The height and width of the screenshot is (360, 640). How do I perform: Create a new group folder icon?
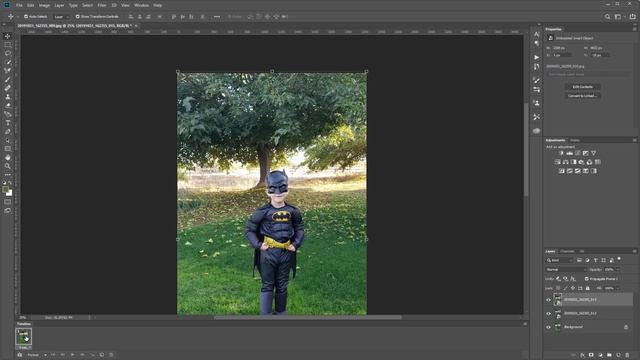tap(609, 356)
